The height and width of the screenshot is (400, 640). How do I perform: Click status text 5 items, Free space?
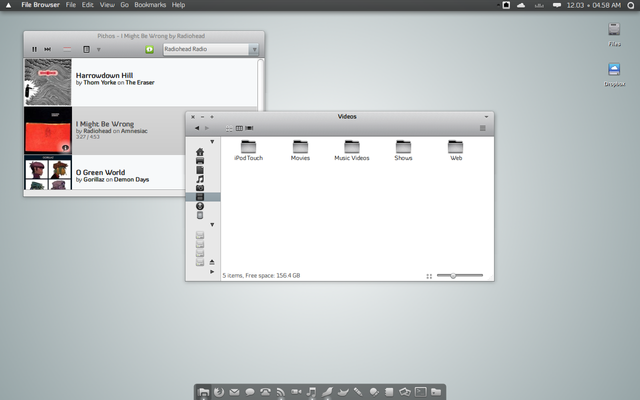[x=261, y=276]
